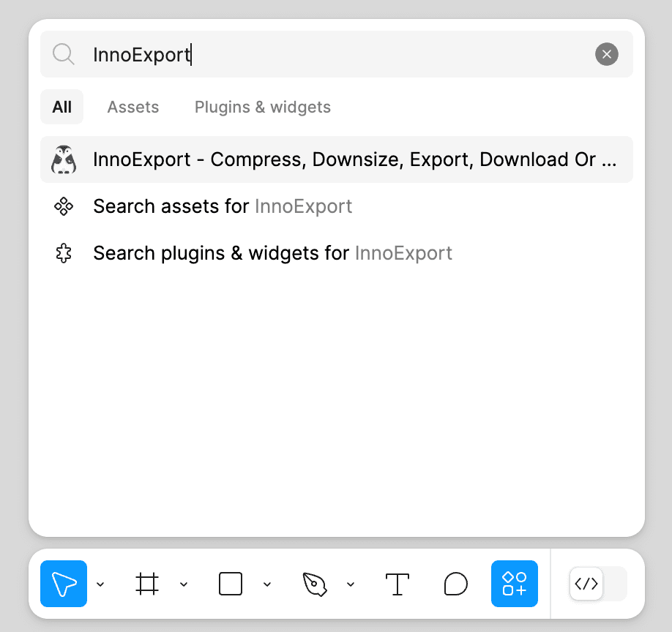The height and width of the screenshot is (632, 672).
Task: Select the Move tool in toolbar
Action: pyautogui.click(x=64, y=584)
